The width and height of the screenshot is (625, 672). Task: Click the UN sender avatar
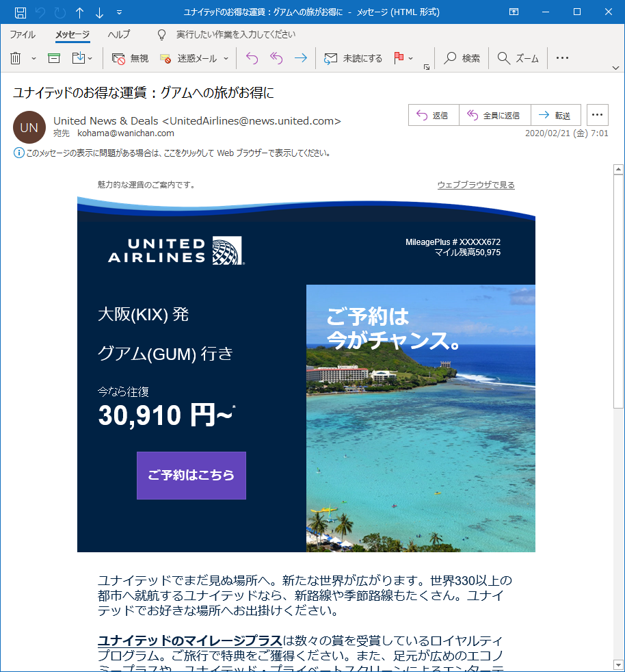point(29,127)
